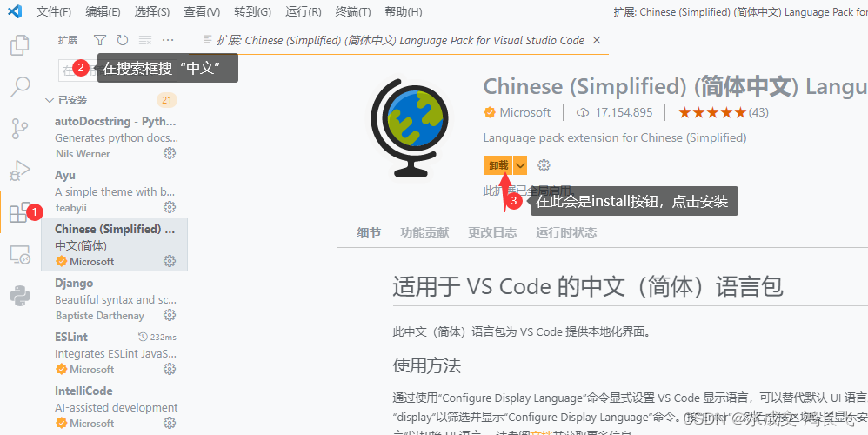
Task: Open the 编辑(E) menu
Action: pyautogui.click(x=103, y=11)
